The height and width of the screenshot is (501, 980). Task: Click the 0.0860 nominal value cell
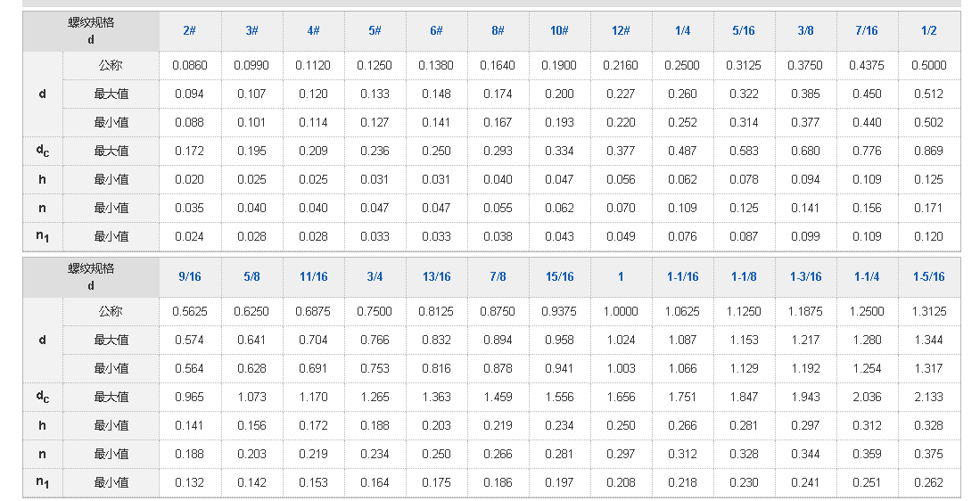189,65
